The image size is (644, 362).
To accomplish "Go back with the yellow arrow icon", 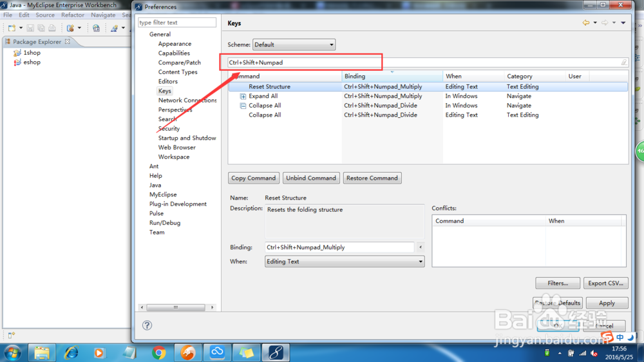I will pos(585,23).
